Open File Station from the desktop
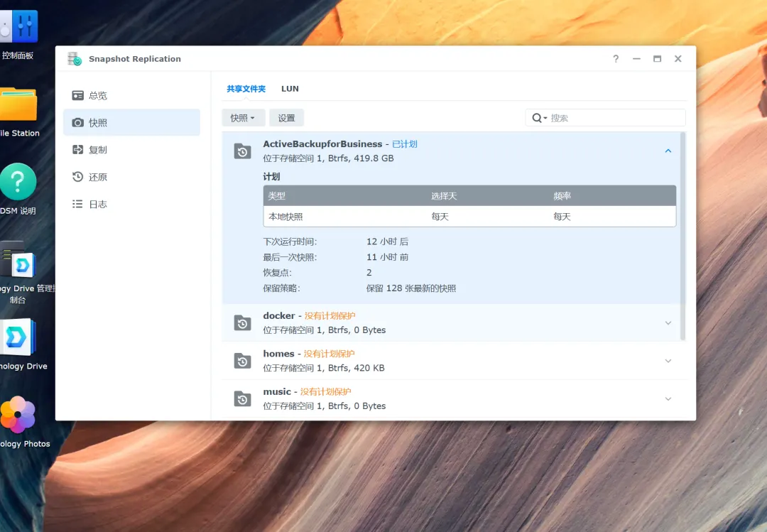Image resolution: width=767 pixels, height=532 pixels. [x=18, y=104]
